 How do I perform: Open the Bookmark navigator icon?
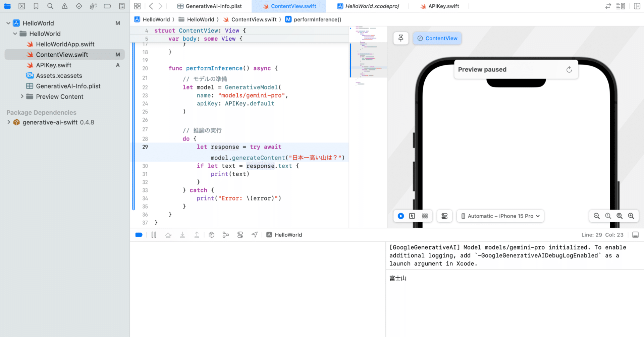(x=36, y=6)
